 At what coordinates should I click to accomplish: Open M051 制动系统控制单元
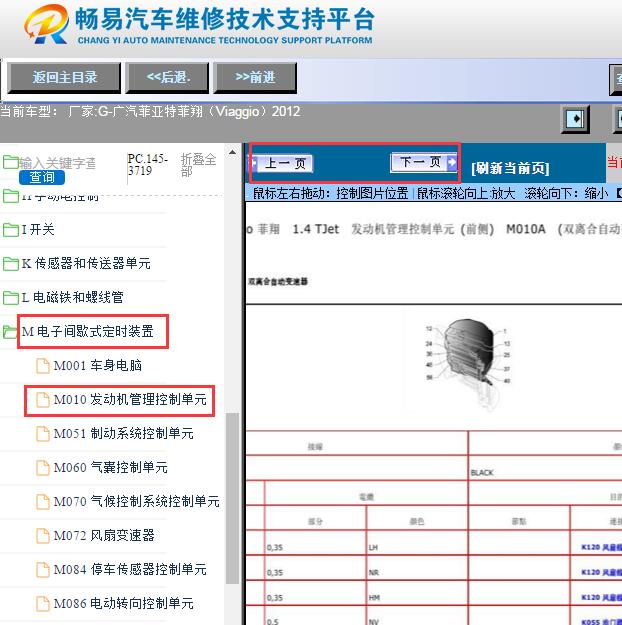pos(124,433)
